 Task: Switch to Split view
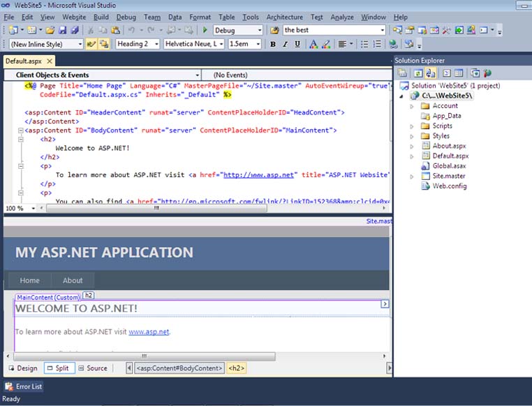(x=59, y=368)
